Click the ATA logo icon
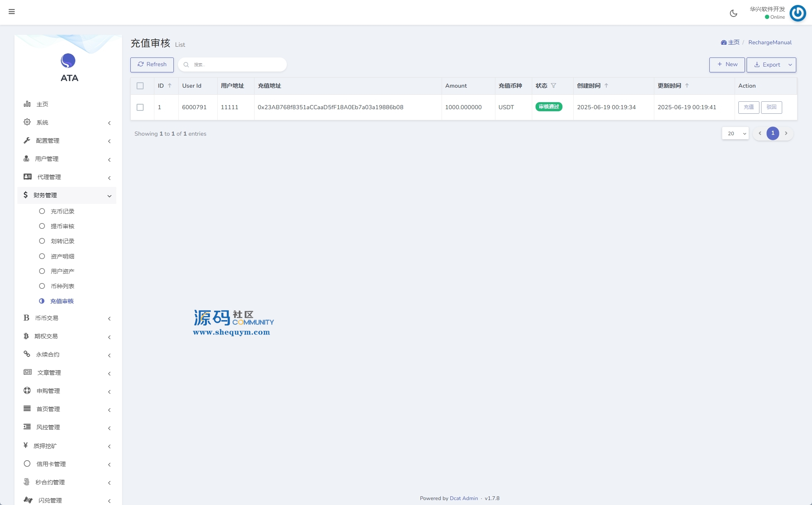812x505 pixels. point(68,61)
